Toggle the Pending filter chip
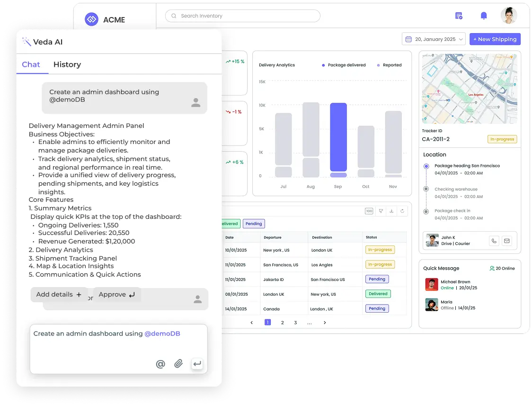 [254, 224]
